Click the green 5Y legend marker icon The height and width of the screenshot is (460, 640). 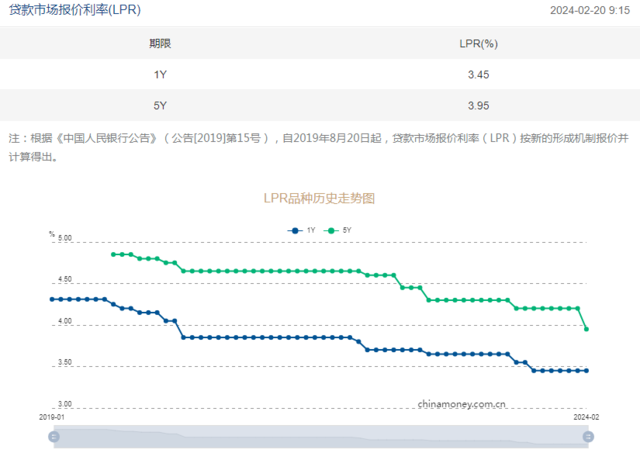[x=330, y=230]
